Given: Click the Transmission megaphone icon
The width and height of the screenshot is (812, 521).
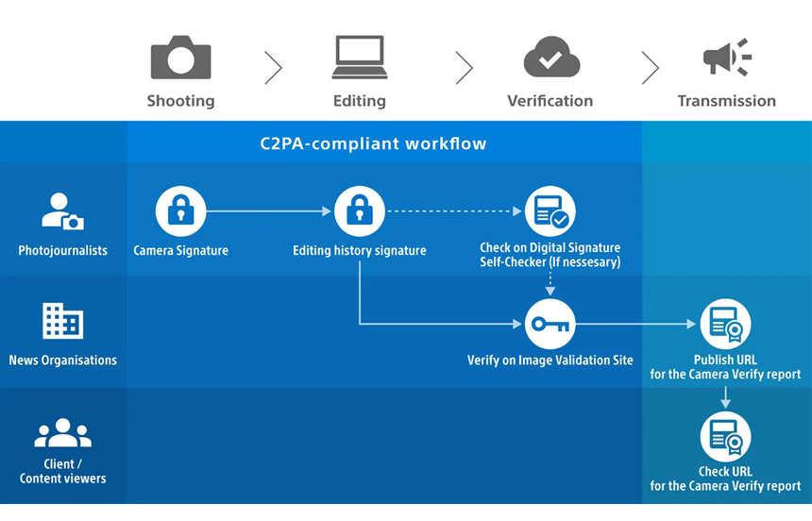Looking at the screenshot, I should click(x=727, y=57).
